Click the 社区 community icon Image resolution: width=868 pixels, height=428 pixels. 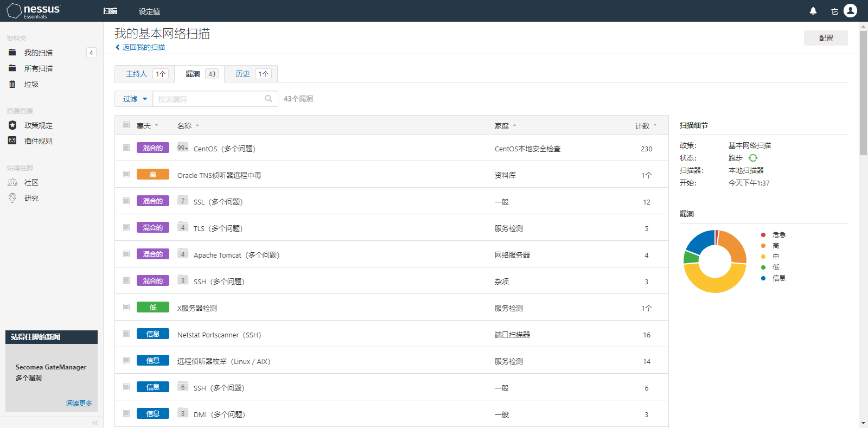pos(12,182)
